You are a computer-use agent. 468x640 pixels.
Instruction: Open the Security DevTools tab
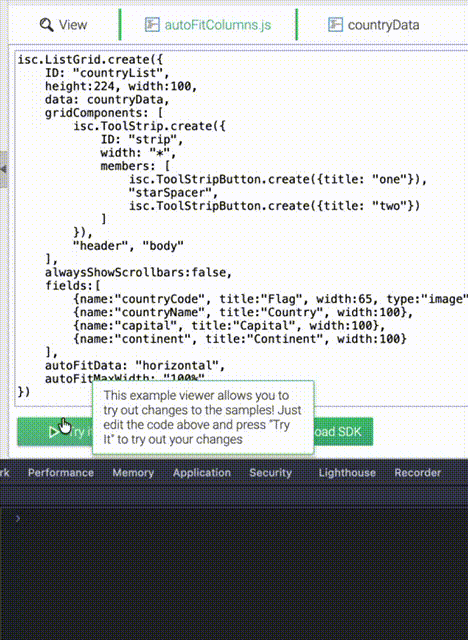(271, 473)
